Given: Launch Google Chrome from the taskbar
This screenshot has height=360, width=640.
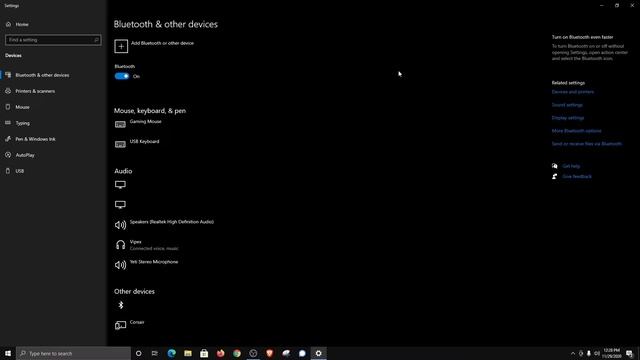Looking at the screenshot, I should [237, 353].
